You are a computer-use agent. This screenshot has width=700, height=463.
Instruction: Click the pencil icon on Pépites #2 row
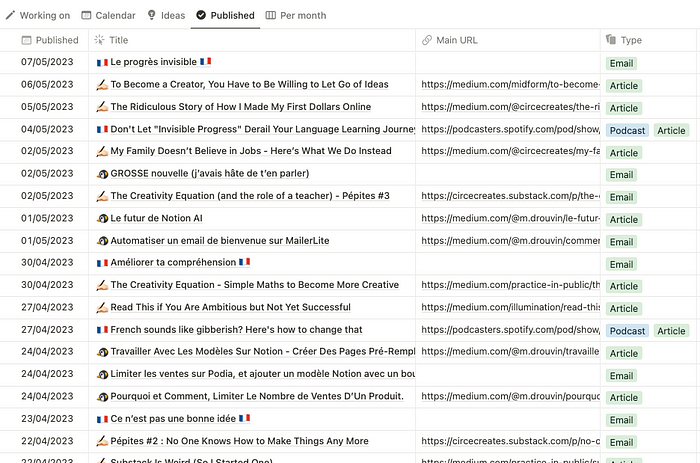tap(102, 441)
